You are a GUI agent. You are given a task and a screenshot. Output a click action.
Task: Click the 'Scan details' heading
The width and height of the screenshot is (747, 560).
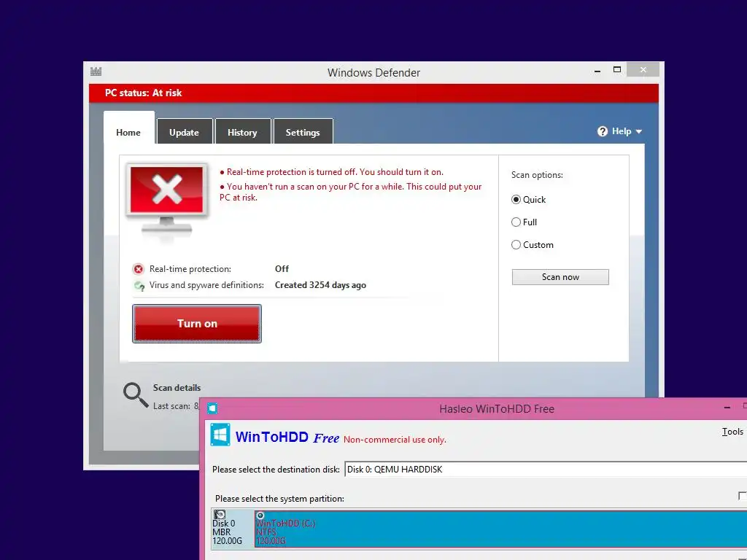[177, 388]
